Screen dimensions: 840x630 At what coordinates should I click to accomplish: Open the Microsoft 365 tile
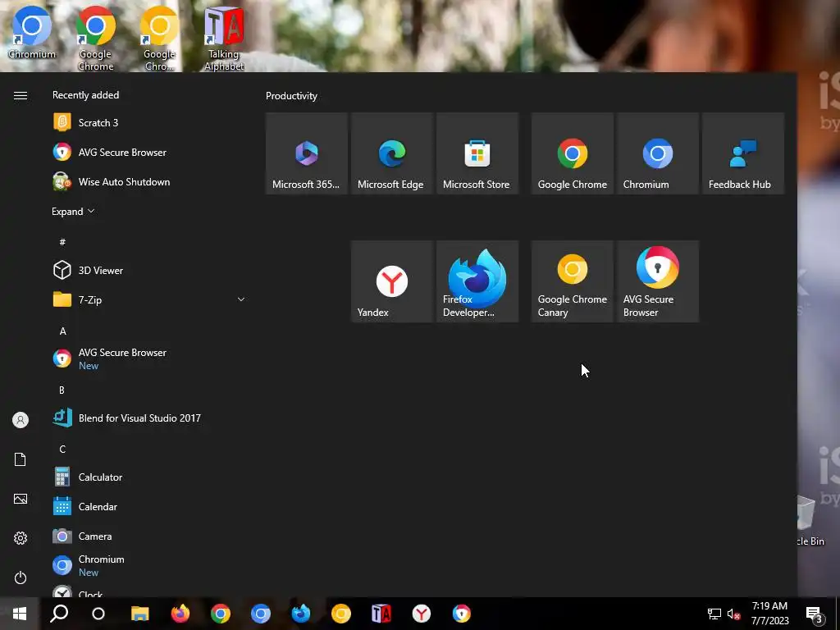(x=307, y=153)
